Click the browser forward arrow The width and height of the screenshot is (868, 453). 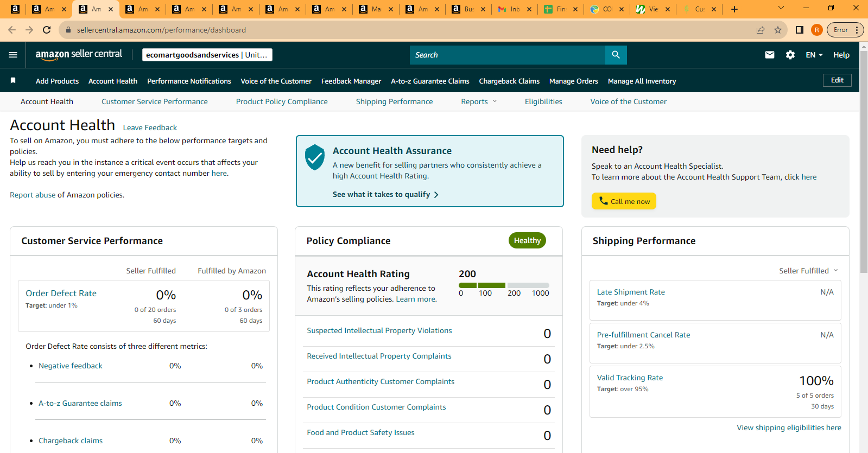29,30
